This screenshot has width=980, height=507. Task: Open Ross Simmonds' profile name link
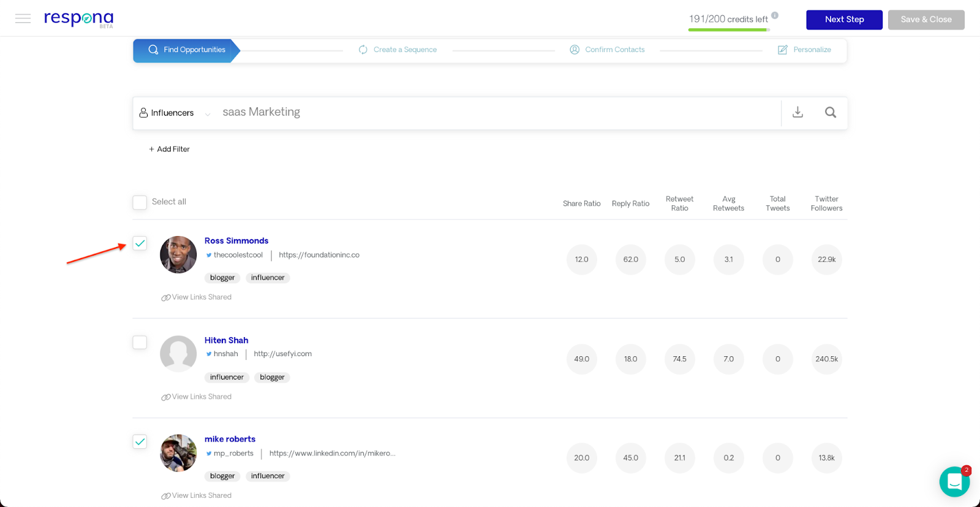click(236, 241)
